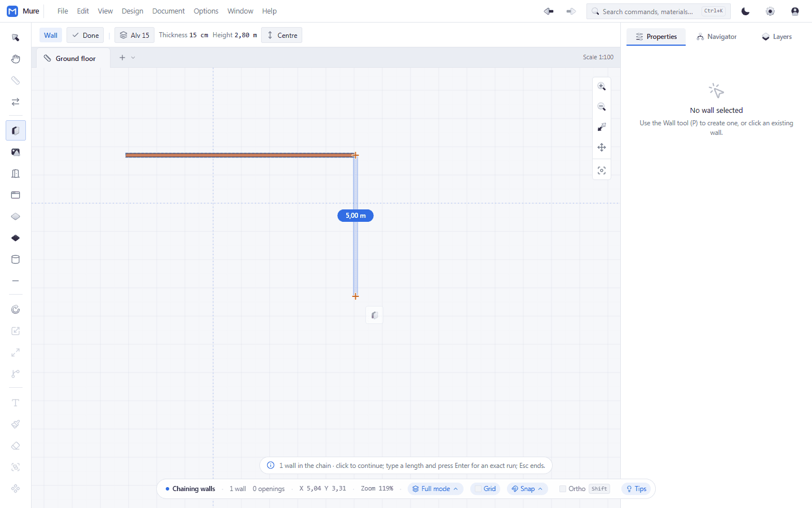The image size is (812, 508).
Task: Activate the hand pan tool
Action: click(16, 59)
